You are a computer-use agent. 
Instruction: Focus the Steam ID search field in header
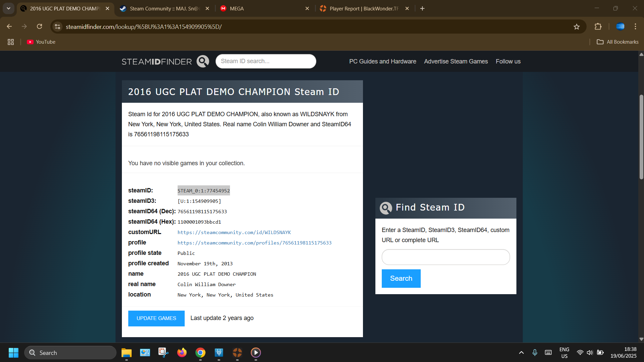click(266, 61)
